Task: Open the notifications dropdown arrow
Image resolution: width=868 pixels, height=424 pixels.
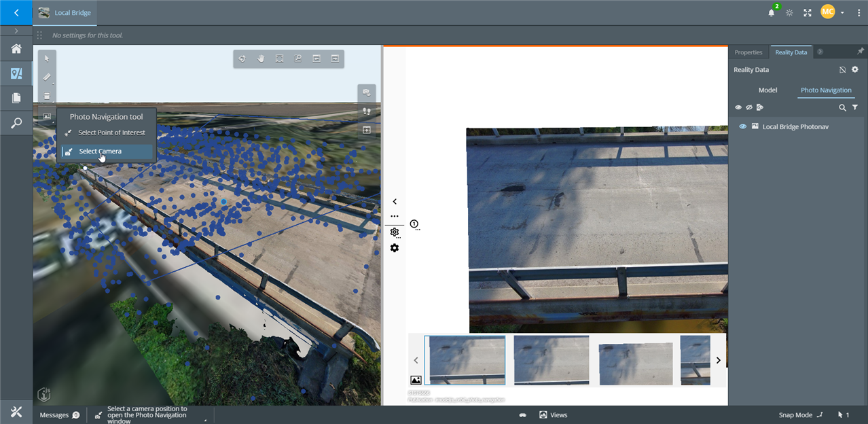Action: point(842,12)
